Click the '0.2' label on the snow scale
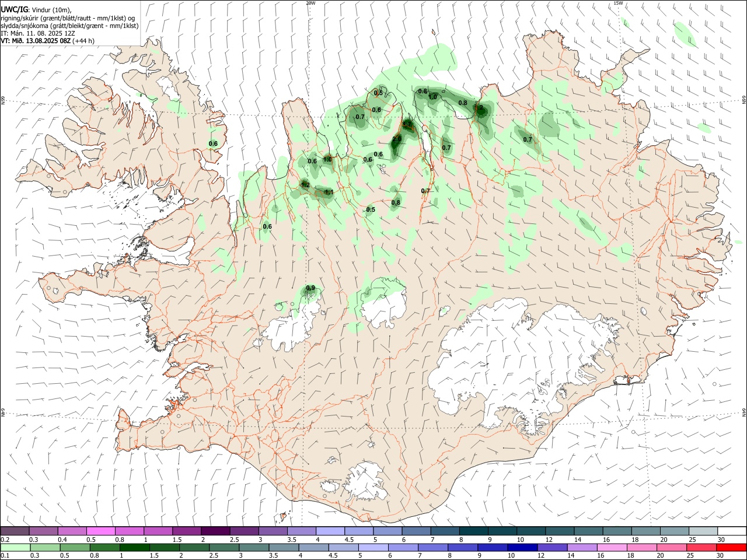Image resolution: width=747 pixels, height=560 pixels. [5, 539]
